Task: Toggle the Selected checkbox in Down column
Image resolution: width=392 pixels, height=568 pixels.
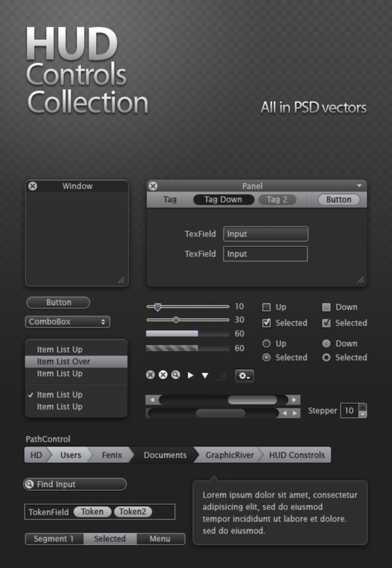Action: pos(326,323)
